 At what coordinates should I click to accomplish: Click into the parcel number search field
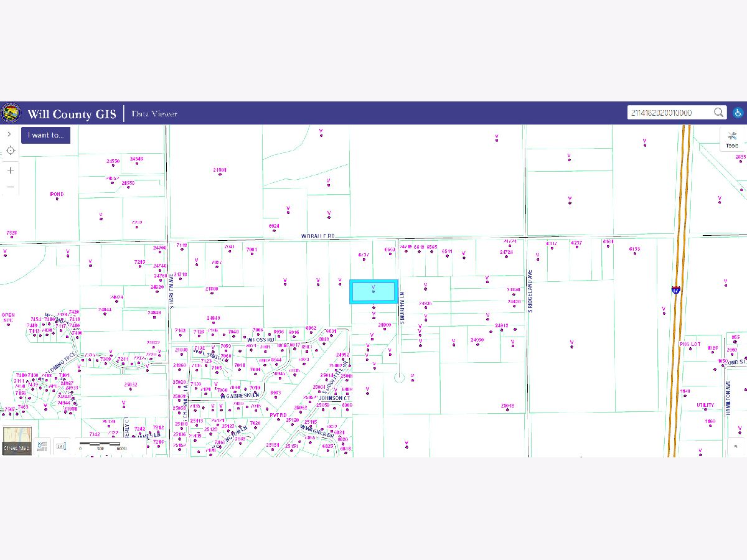(x=669, y=113)
